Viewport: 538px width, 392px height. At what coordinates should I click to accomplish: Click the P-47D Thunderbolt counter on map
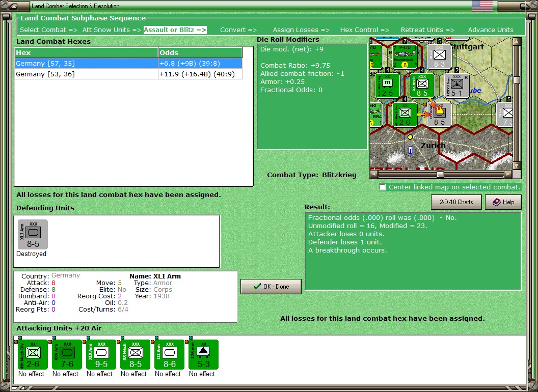404,57
